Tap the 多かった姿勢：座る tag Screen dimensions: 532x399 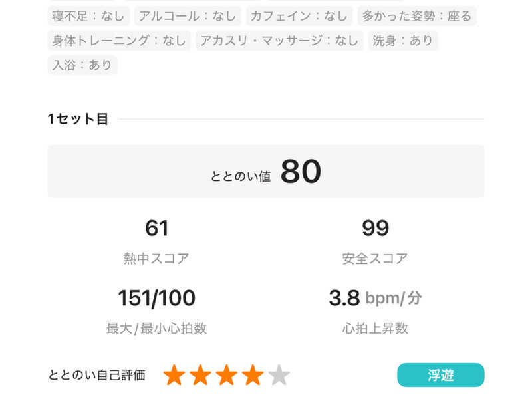tap(417, 16)
